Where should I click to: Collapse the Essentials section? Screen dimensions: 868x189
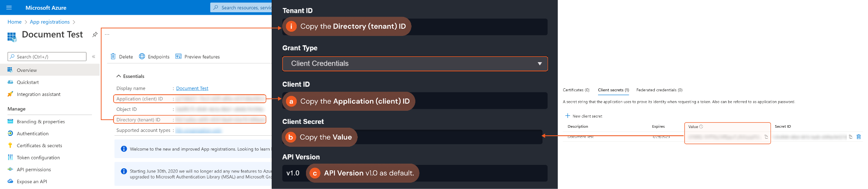(119, 76)
